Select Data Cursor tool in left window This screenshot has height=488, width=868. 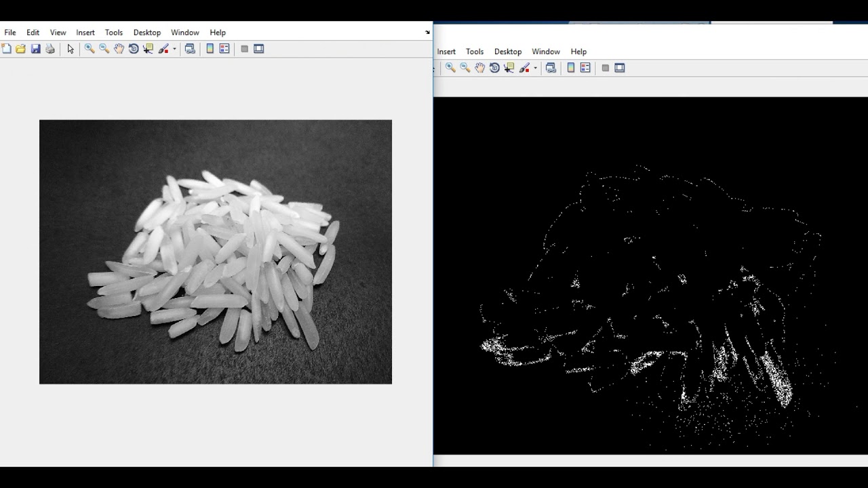148,49
